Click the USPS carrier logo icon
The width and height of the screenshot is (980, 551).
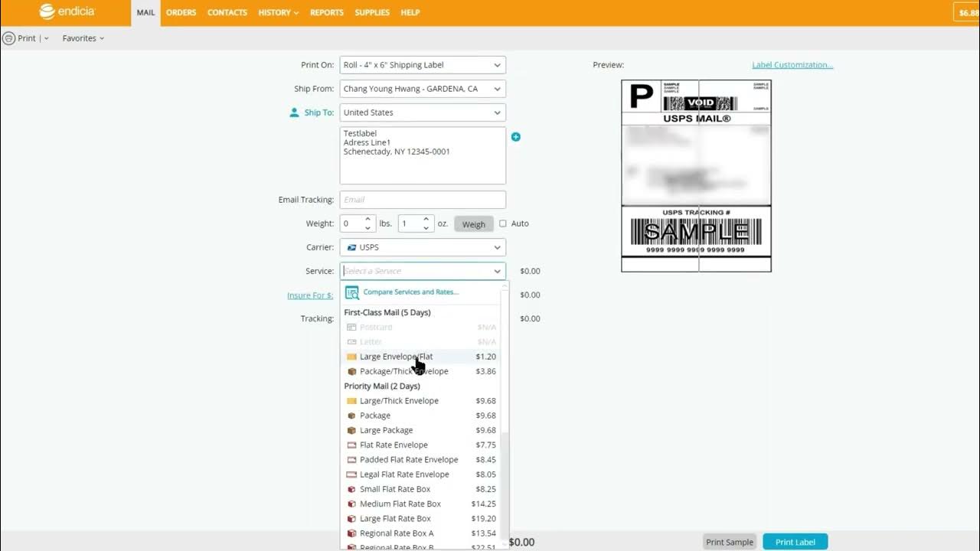(x=351, y=247)
